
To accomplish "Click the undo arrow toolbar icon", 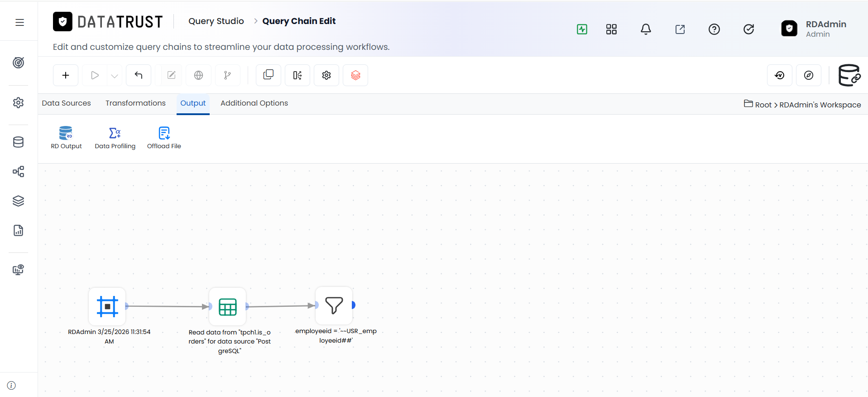I will tap(139, 75).
